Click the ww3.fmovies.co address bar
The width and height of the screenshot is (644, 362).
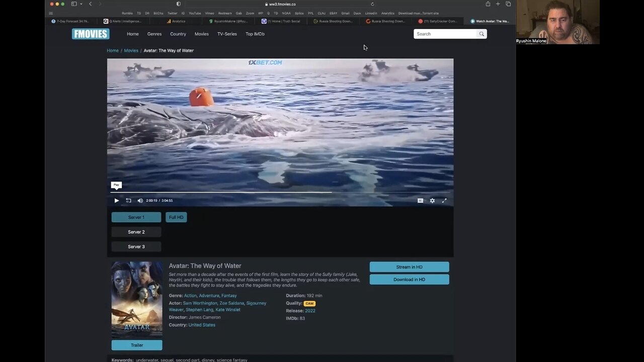pos(280,4)
